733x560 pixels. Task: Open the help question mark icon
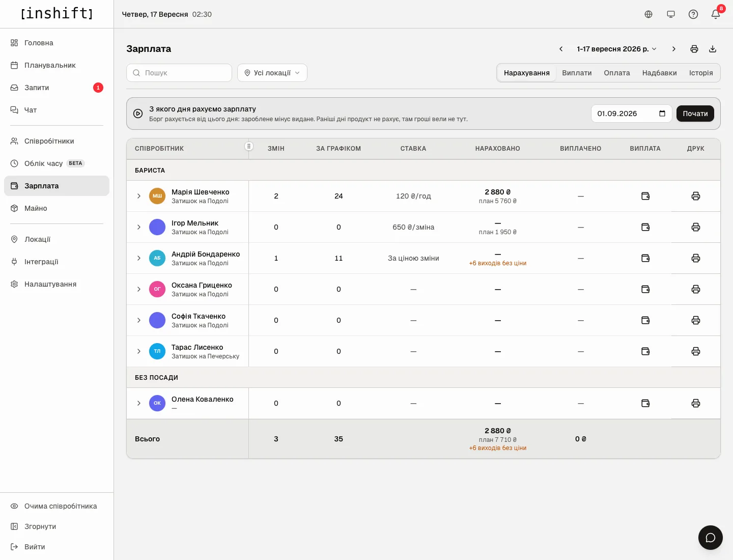(x=693, y=14)
